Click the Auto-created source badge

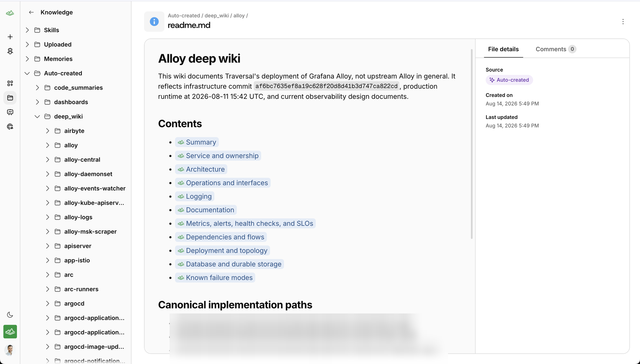click(509, 80)
